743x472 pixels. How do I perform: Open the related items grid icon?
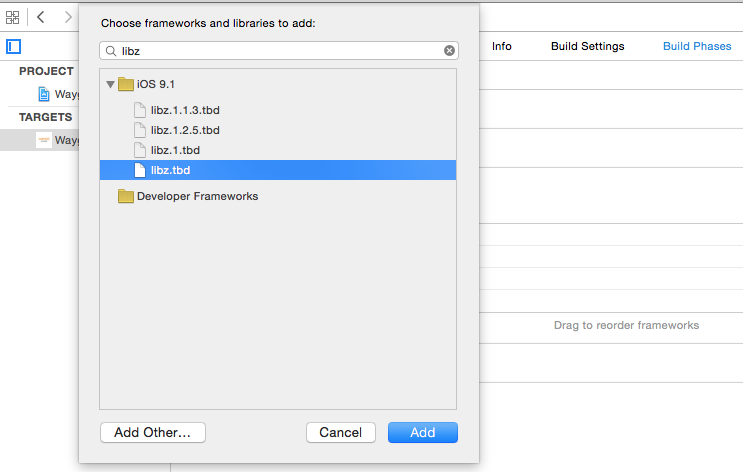[x=12, y=18]
